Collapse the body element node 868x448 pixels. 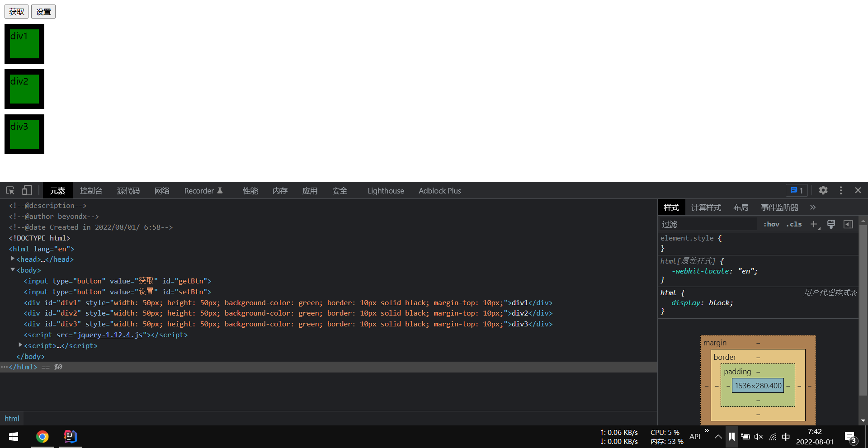pos(13,270)
